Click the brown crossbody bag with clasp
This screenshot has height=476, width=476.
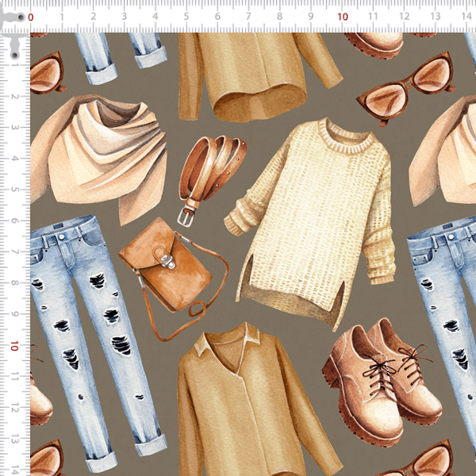click(174, 278)
